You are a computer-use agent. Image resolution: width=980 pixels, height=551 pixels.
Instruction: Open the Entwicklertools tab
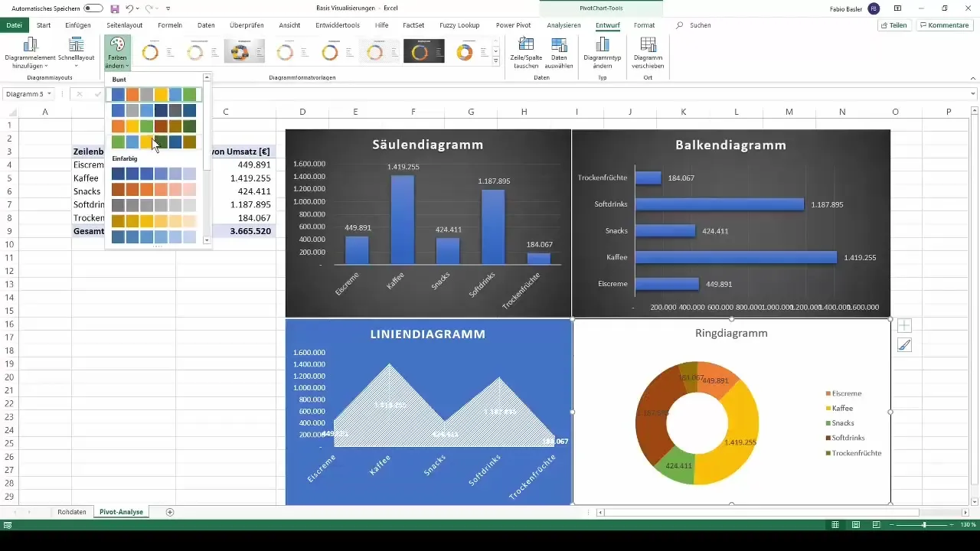coord(338,25)
